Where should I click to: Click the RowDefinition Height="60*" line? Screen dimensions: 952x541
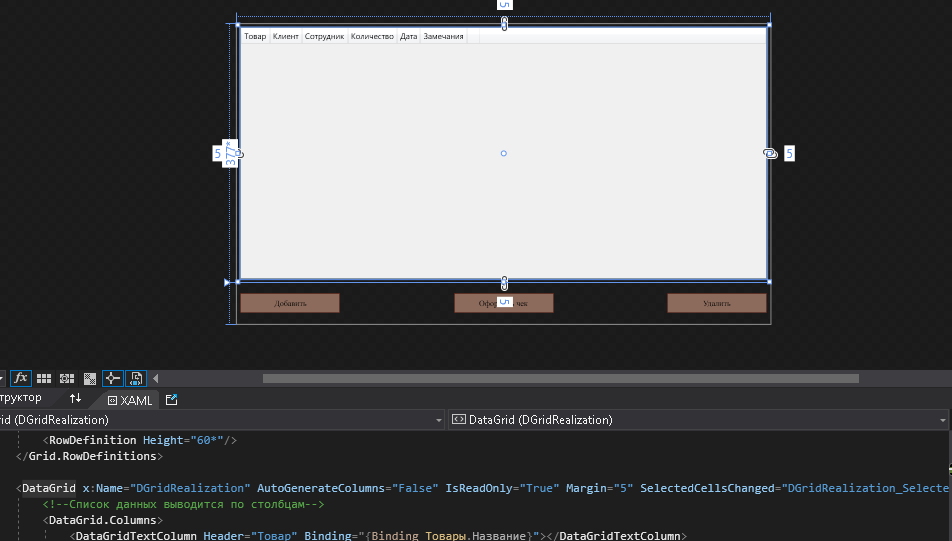(x=140, y=440)
